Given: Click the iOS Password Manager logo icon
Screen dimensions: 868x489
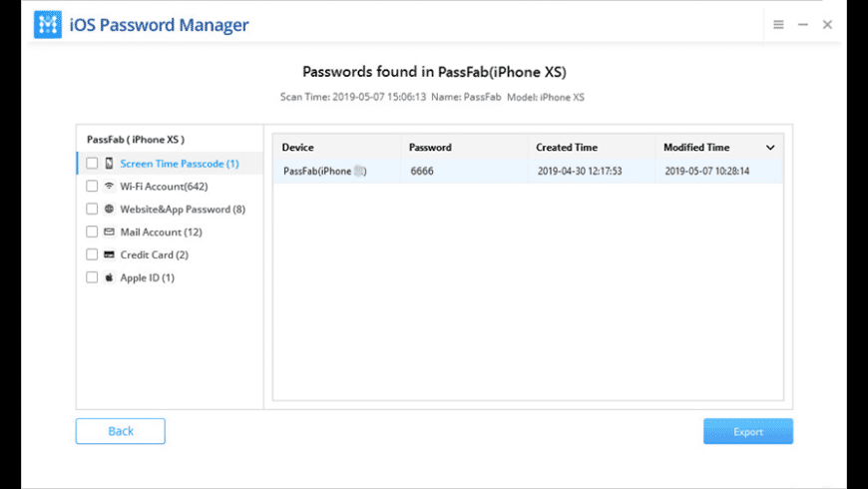Looking at the screenshot, I should [47, 25].
